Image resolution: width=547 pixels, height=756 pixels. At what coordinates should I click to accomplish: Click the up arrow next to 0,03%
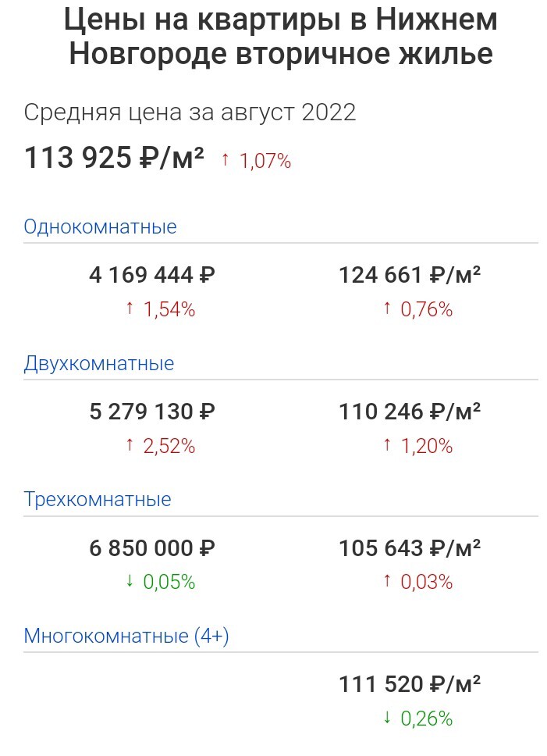[387, 581]
